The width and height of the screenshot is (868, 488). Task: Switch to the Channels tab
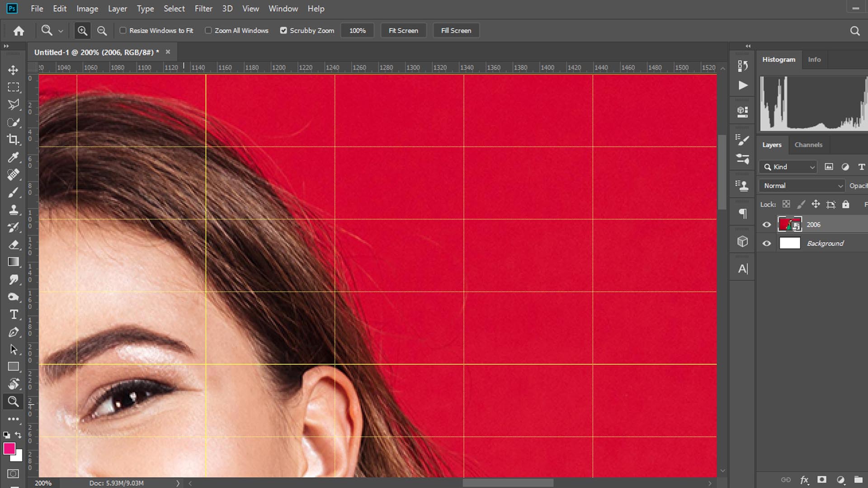pos(808,145)
